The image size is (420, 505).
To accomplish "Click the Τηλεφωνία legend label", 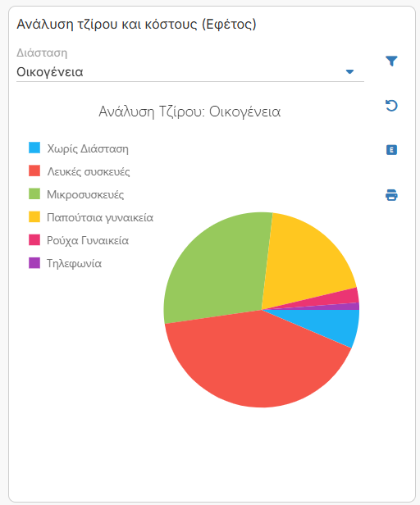I will [74, 263].
